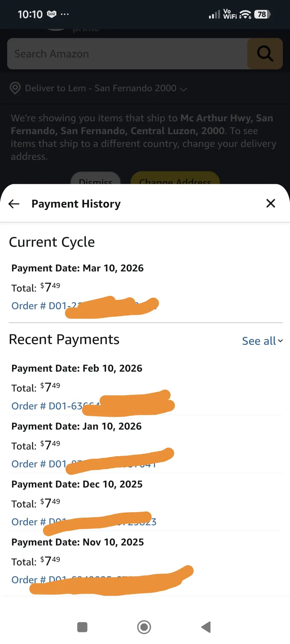Expand See all recent payments
The image size is (290, 644).
pyautogui.click(x=262, y=341)
